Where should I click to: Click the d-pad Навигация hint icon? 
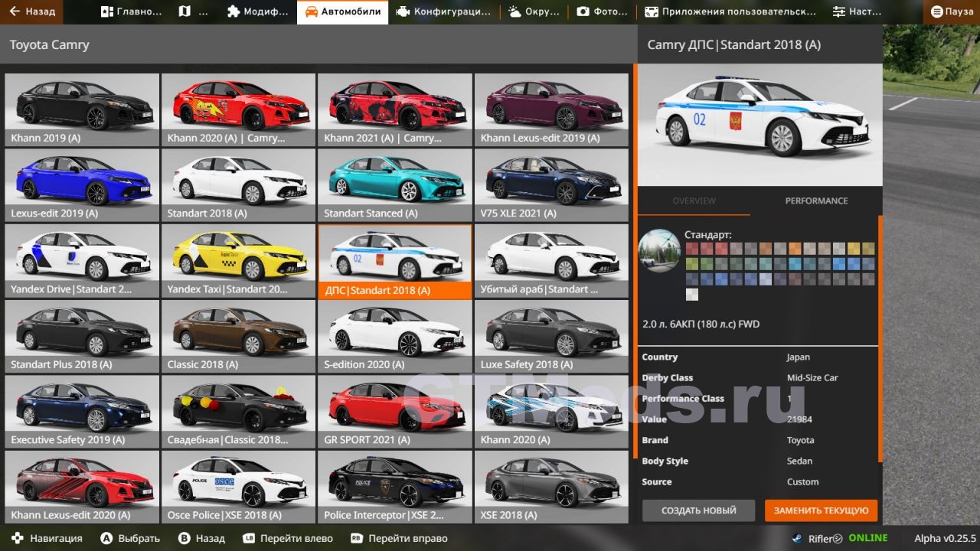click(17, 538)
